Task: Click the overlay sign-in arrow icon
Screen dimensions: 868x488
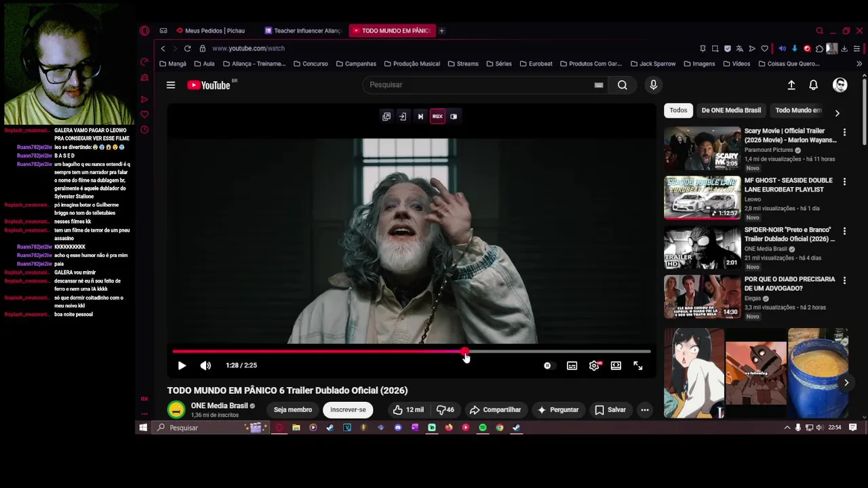Action: [x=403, y=117]
